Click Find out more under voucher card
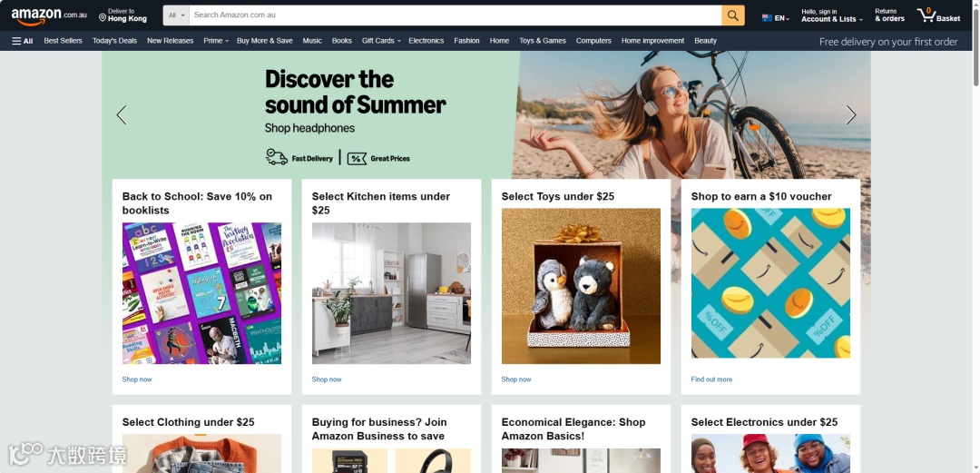980x473 pixels. [711, 379]
